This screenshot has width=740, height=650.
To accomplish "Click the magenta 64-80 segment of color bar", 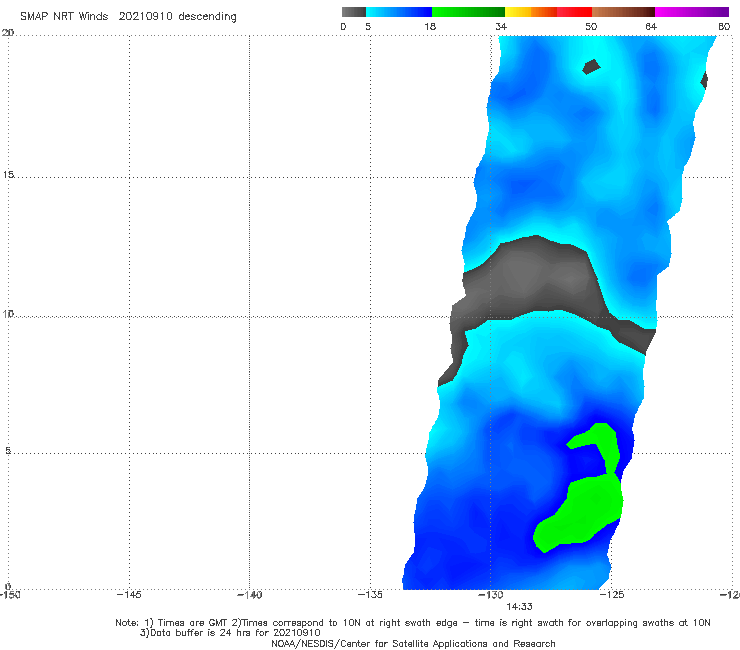I will click(x=692, y=12).
